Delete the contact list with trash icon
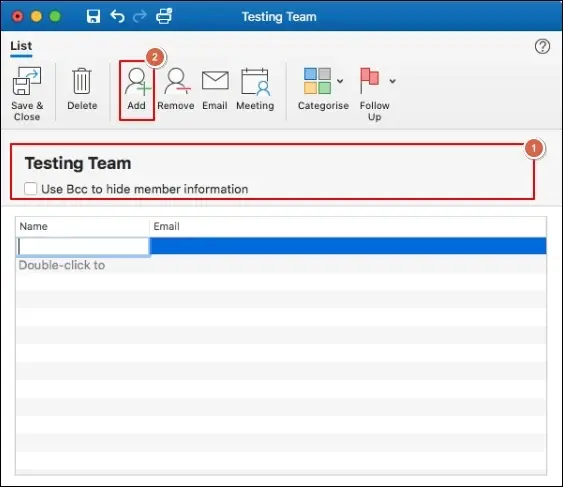Viewport: 563px width, 487px height. pyautogui.click(x=82, y=81)
